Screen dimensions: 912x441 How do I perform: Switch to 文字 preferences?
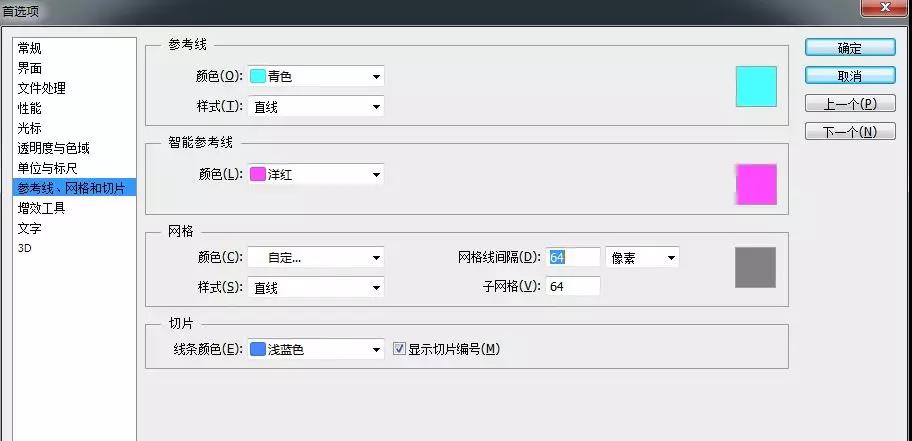point(74,228)
